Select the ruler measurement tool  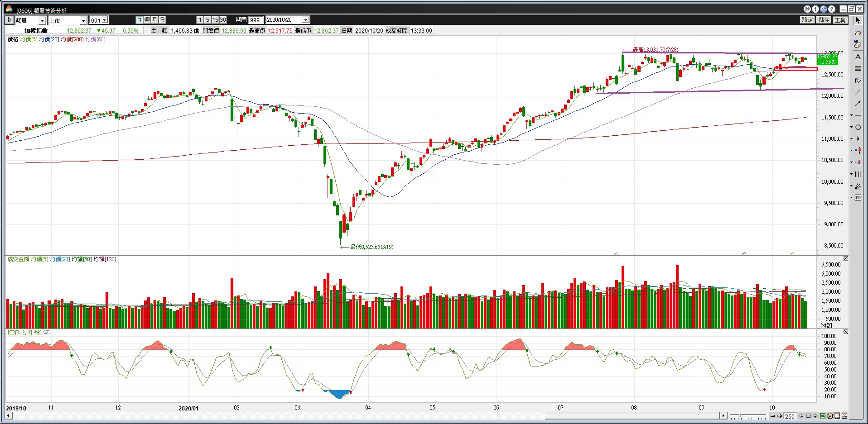pos(858,162)
